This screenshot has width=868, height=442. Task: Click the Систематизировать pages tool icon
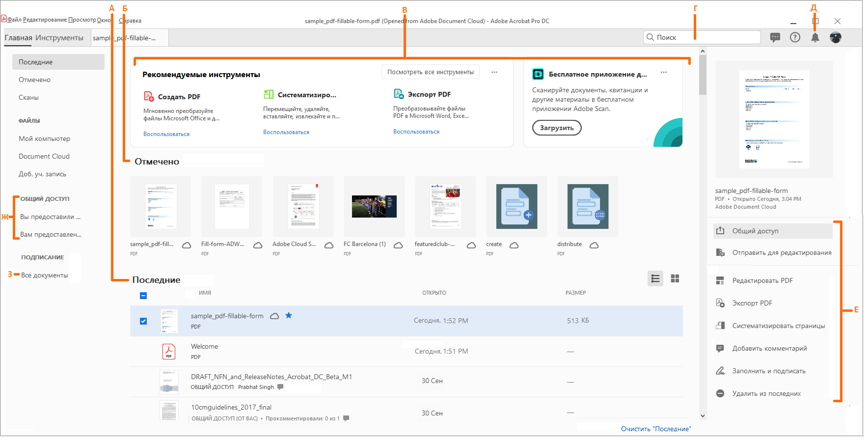269,94
